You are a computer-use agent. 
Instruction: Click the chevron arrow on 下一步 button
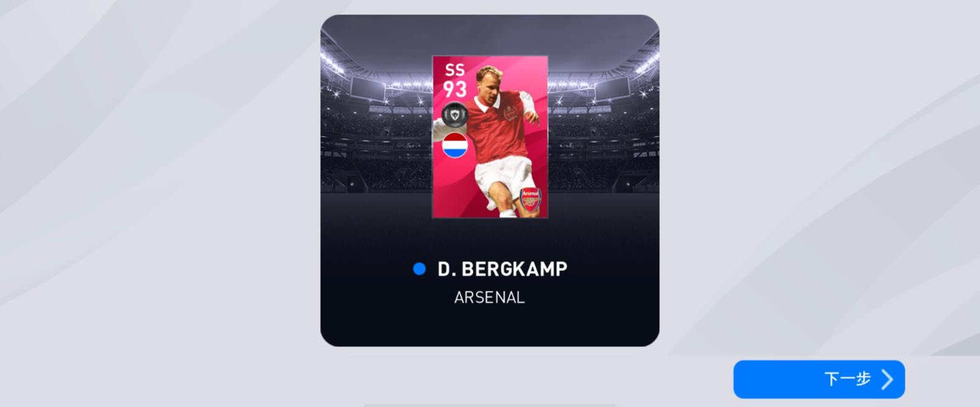pos(887,379)
